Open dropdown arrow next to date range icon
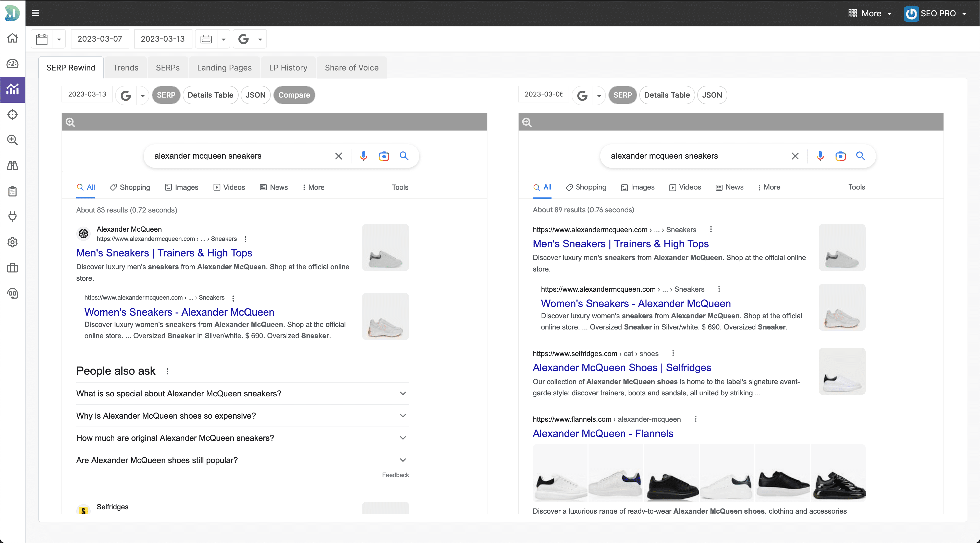Screen dimensions: 980x543 tap(223, 39)
